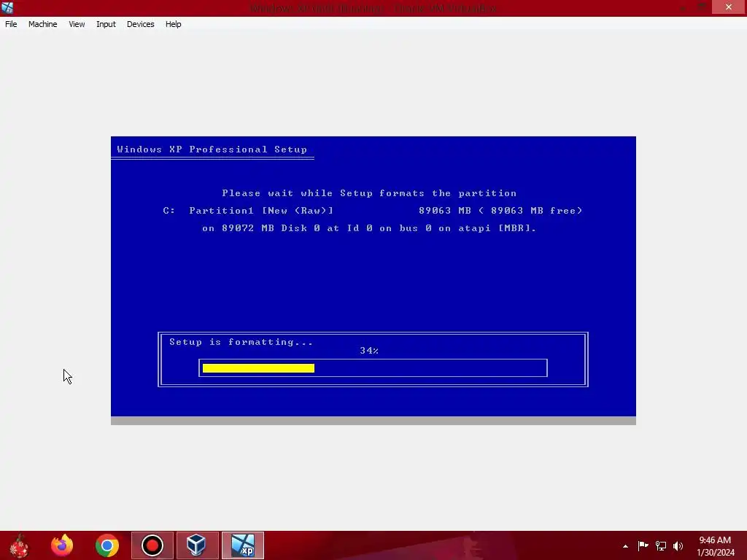The image size is (747, 560).
Task: Open the File menu
Action: 11,24
